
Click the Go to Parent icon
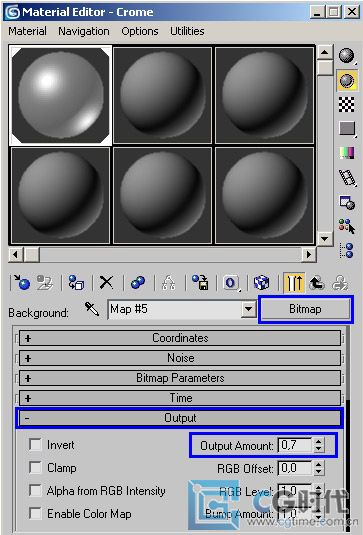tap(317, 283)
